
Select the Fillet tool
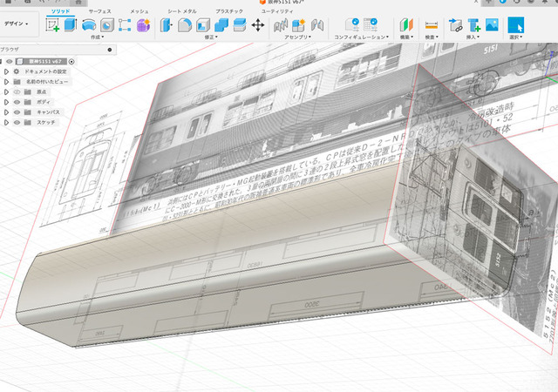click(184, 25)
